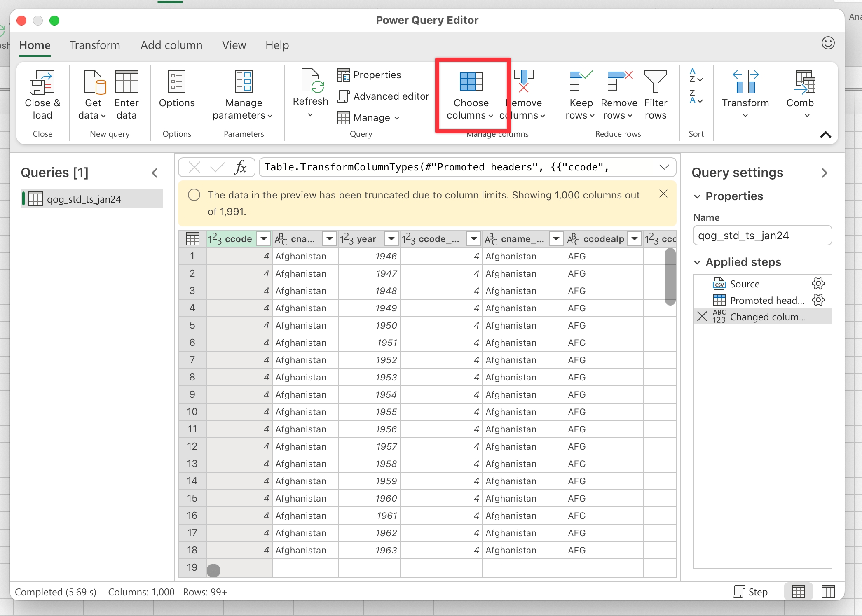The image size is (862, 616).
Task: Click the ccodealp column data type icon
Action: click(573, 239)
